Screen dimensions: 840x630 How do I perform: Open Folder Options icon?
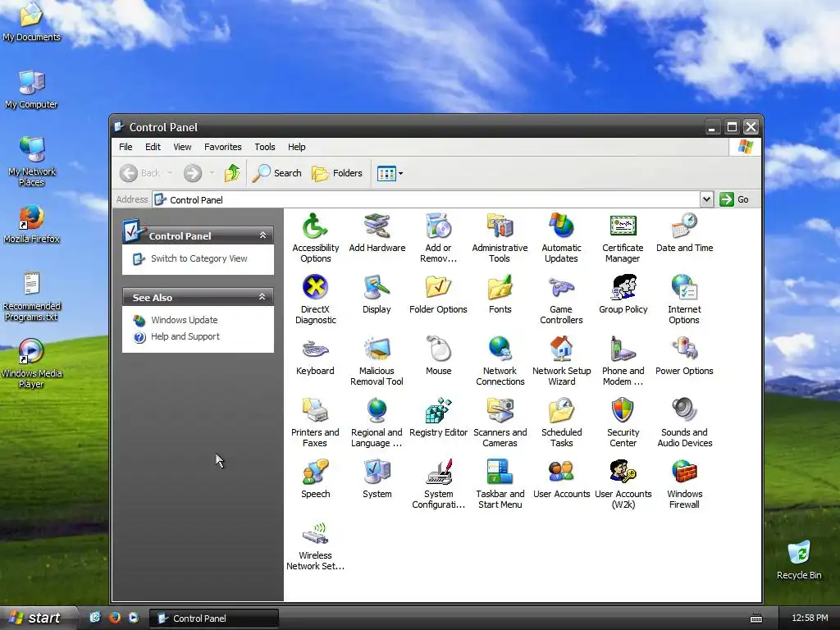(438, 294)
